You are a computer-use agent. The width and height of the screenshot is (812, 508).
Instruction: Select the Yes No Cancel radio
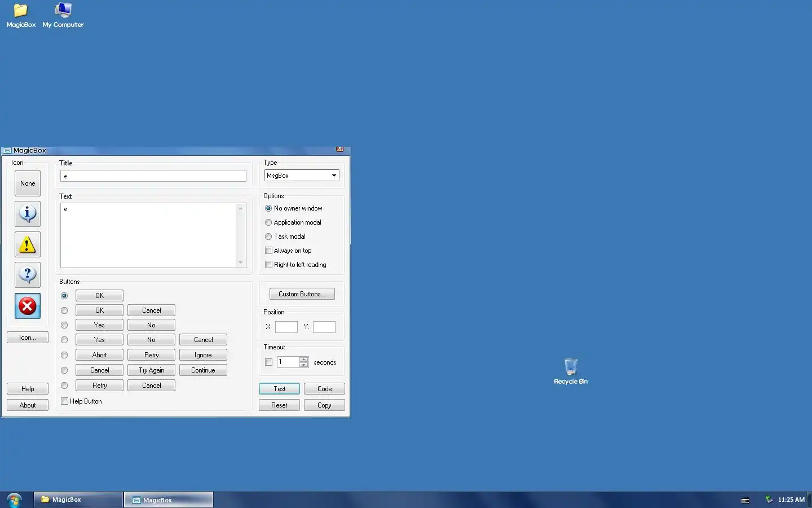64,340
